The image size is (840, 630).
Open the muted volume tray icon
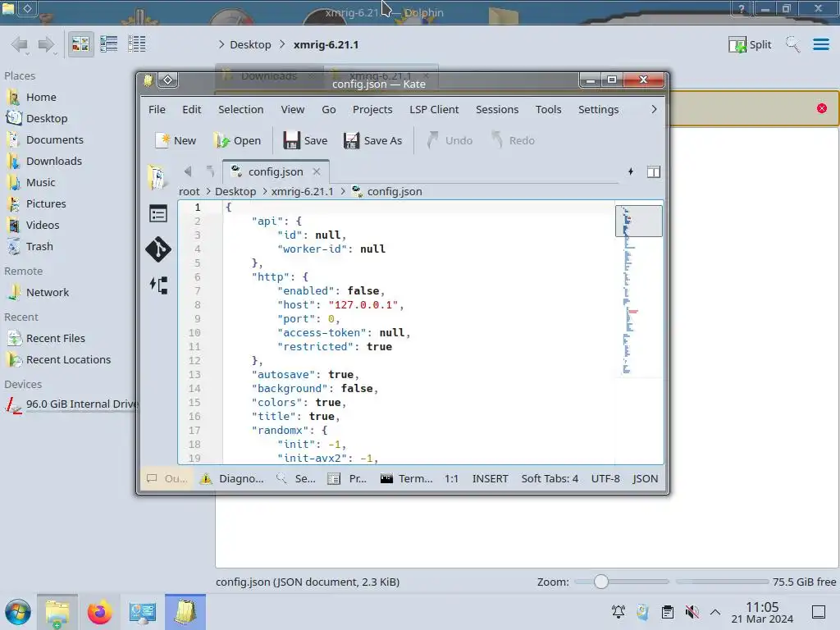[x=692, y=611]
